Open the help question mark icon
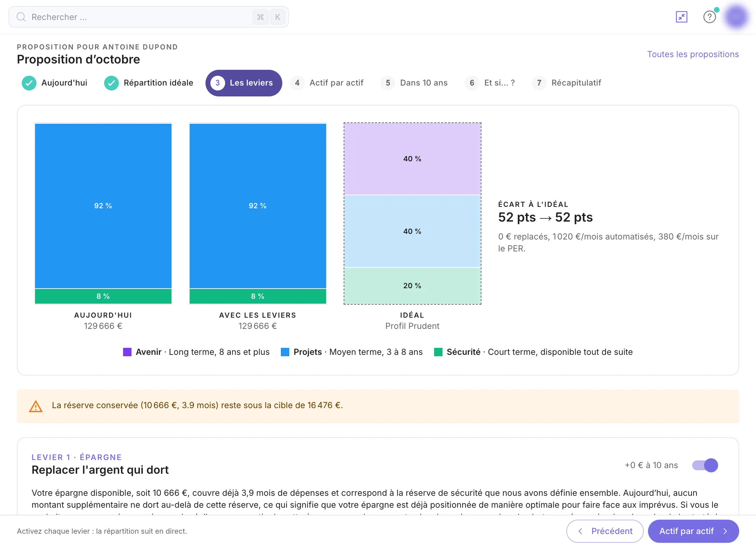The image size is (756, 547). click(x=709, y=17)
